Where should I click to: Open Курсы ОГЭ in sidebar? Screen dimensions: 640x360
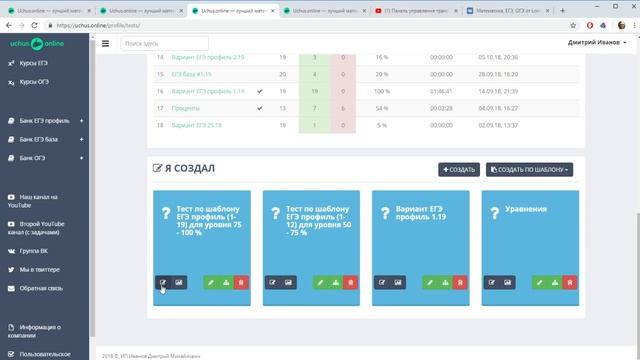click(34, 82)
